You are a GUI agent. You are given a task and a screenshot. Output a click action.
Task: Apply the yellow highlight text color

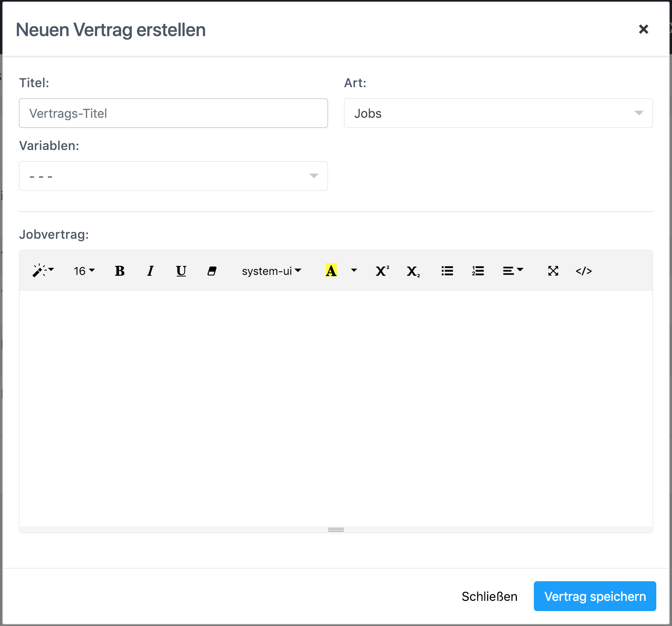tap(331, 271)
